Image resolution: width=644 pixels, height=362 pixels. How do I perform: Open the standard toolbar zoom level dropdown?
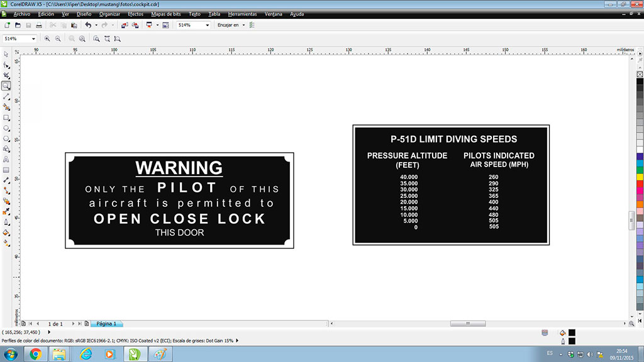[207, 25]
